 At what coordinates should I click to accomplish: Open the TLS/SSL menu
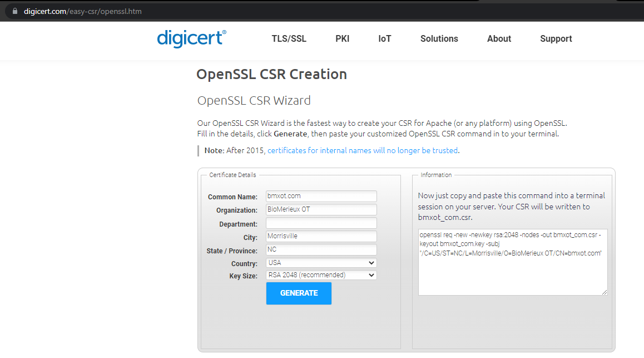point(289,38)
